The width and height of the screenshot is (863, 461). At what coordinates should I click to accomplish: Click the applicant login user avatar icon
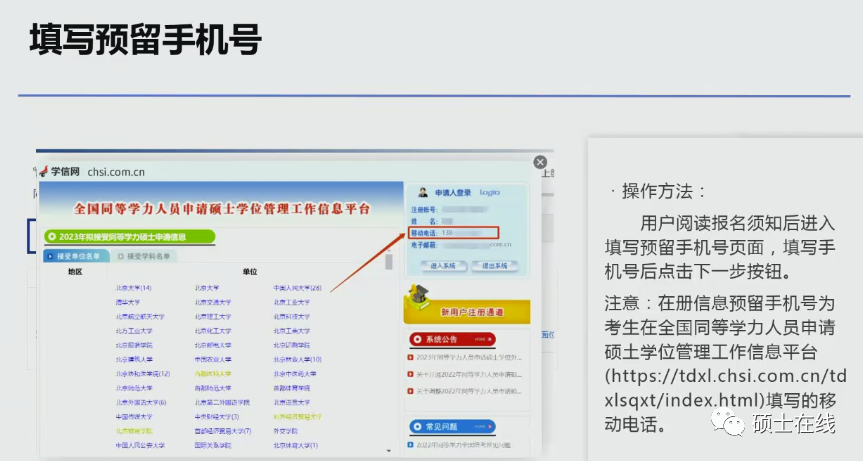point(423,191)
